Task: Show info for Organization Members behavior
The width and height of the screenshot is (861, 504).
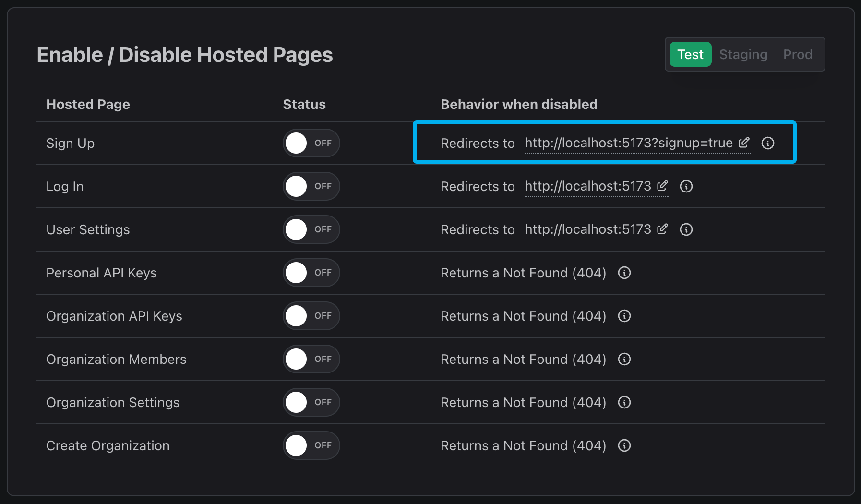Action: pyautogui.click(x=624, y=359)
